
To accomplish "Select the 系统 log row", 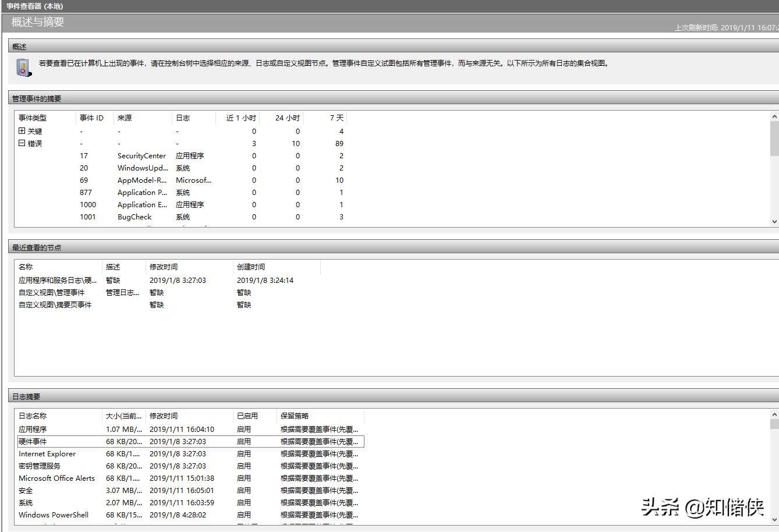I will tap(190, 502).
